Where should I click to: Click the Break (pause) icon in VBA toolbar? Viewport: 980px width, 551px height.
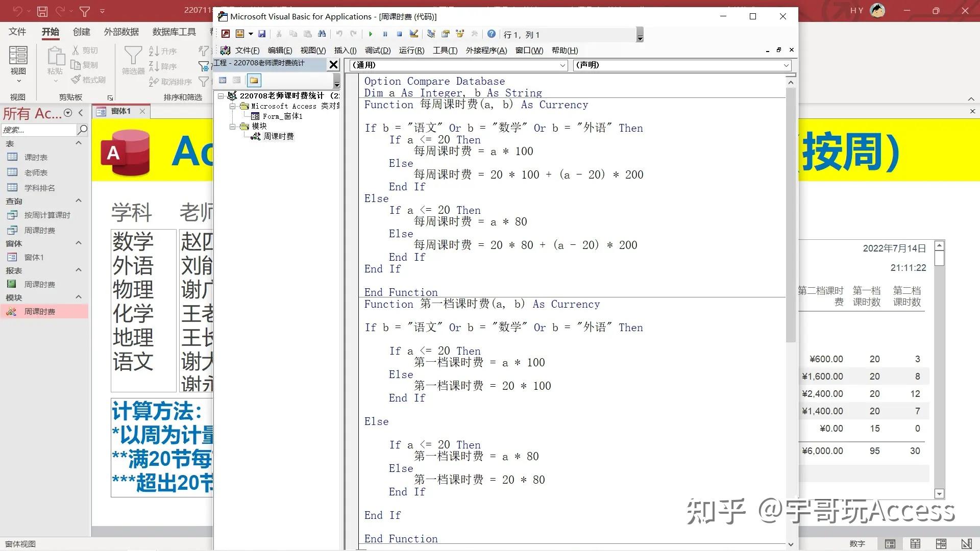click(385, 34)
